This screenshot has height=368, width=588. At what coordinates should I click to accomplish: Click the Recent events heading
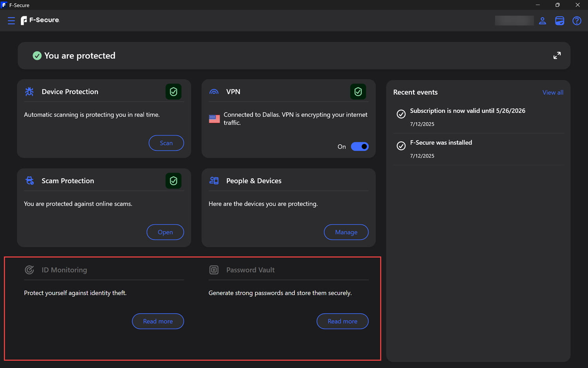[416, 92]
